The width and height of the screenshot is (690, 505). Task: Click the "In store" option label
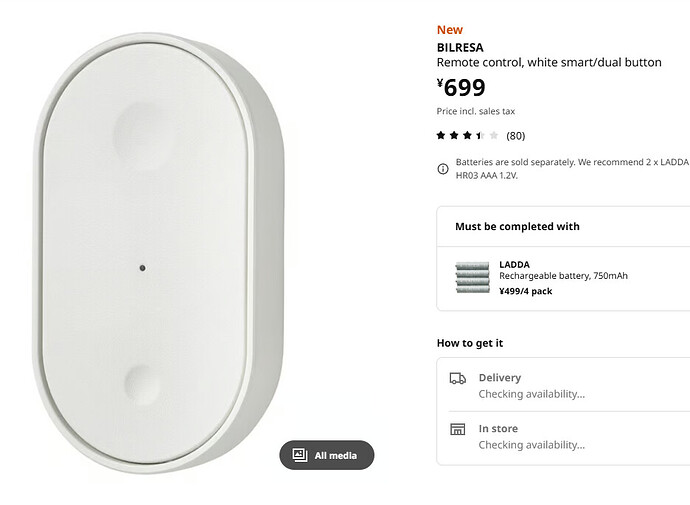pyautogui.click(x=498, y=429)
